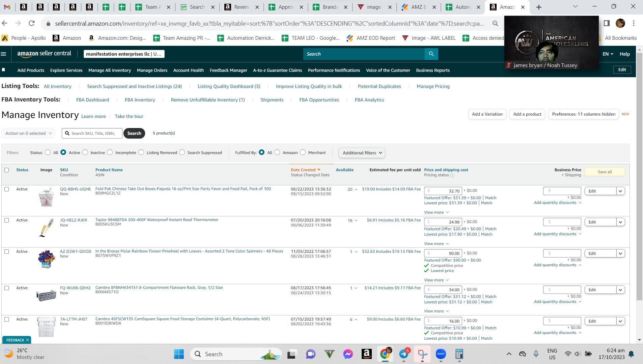Click the Chrome profile avatar

click(x=620, y=23)
